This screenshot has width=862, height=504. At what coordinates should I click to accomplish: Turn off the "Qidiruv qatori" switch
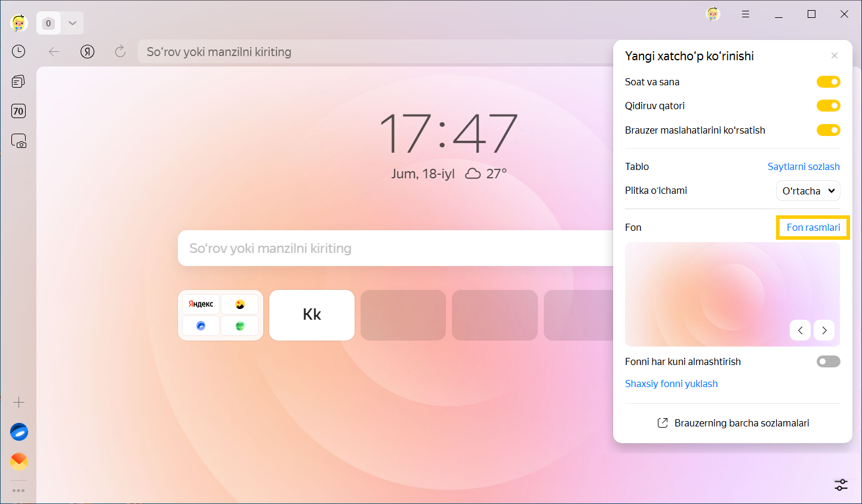point(828,106)
